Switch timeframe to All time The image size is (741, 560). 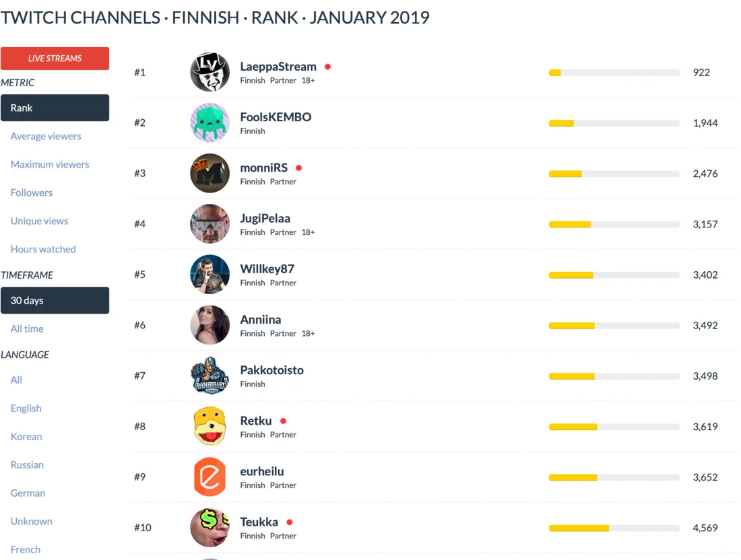pyautogui.click(x=27, y=328)
